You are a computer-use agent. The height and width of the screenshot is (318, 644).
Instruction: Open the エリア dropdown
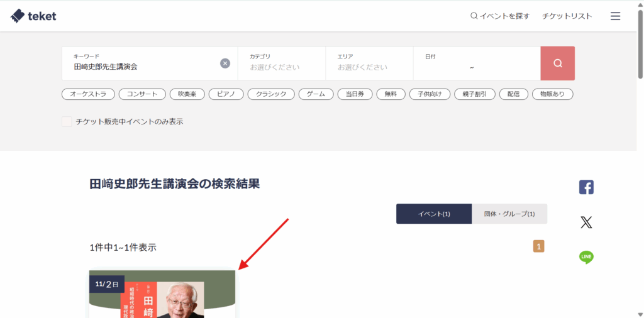369,63
